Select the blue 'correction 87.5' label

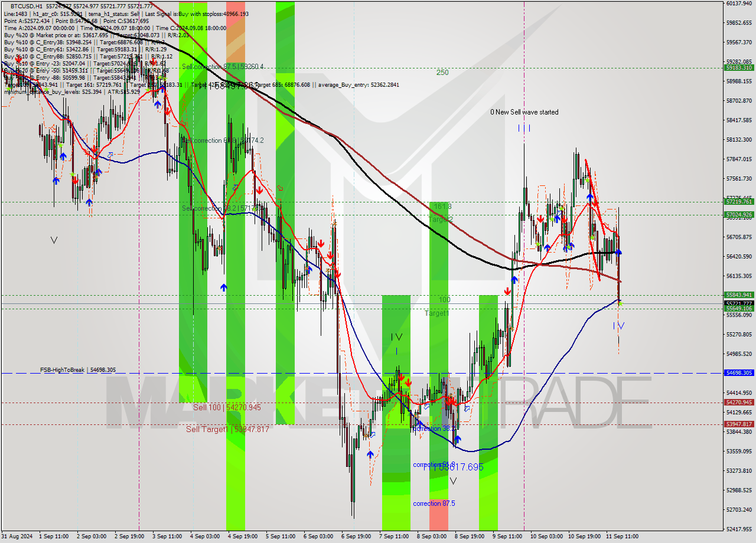click(x=434, y=503)
